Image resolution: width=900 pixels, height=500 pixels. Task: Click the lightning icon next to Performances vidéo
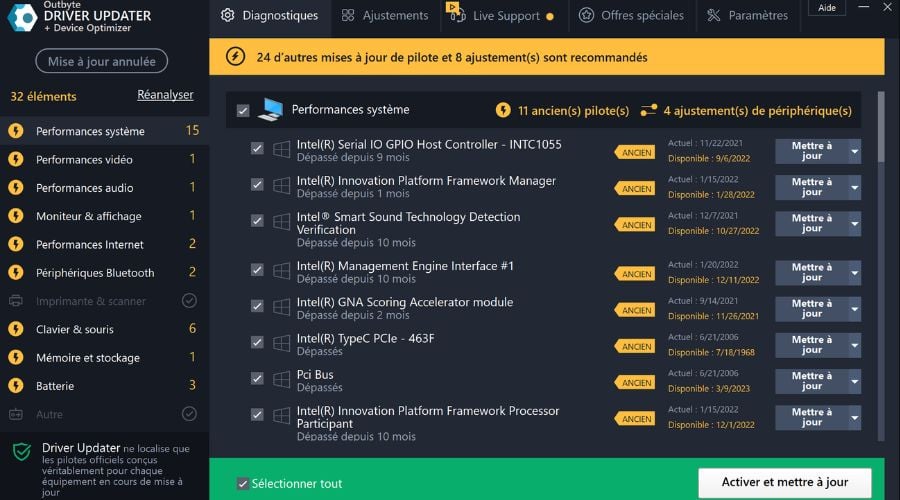(x=16, y=159)
